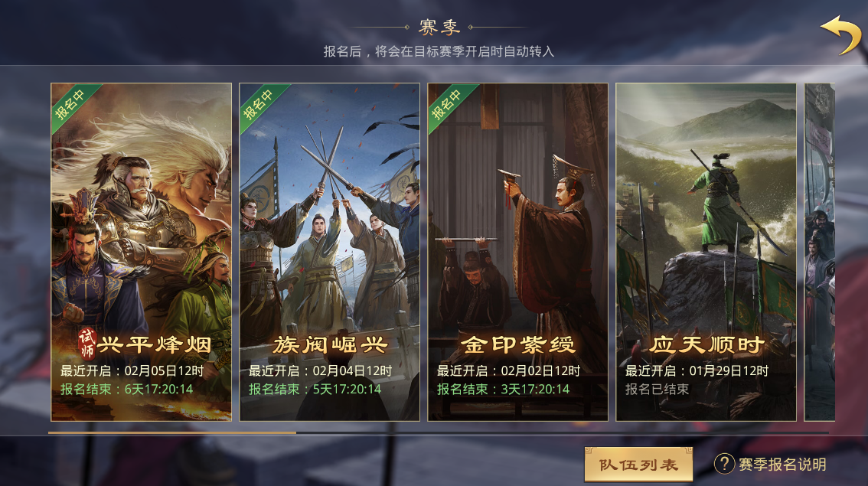868x486 pixels.
Task: Click the 报名已结束 text on 应天顺时
Action: click(657, 389)
